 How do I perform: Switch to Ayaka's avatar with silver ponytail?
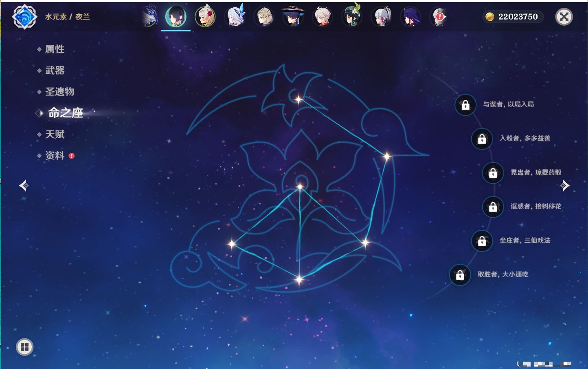click(x=381, y=17)
